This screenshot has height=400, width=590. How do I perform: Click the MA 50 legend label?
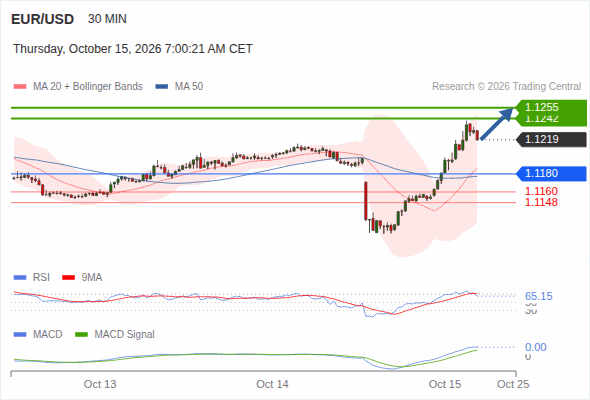(x=189, y=87)
